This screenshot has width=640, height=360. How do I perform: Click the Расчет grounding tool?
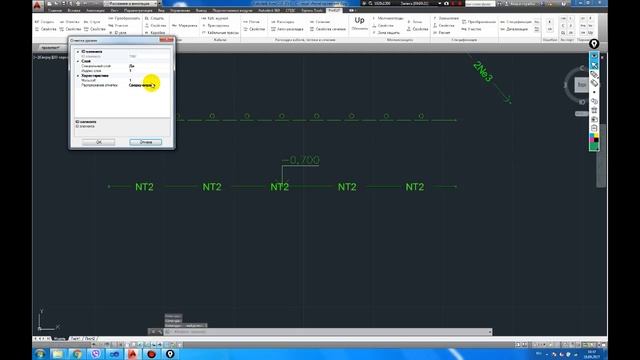[442, 32]
